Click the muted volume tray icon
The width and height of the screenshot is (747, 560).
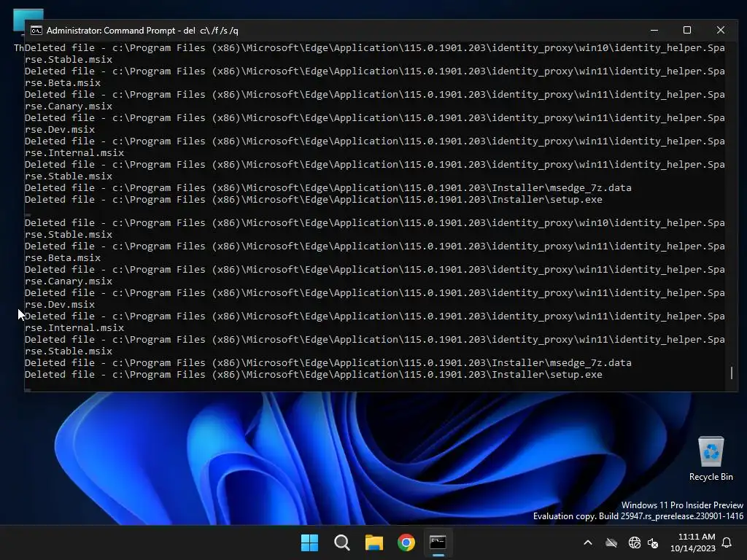tap(653, 542)
